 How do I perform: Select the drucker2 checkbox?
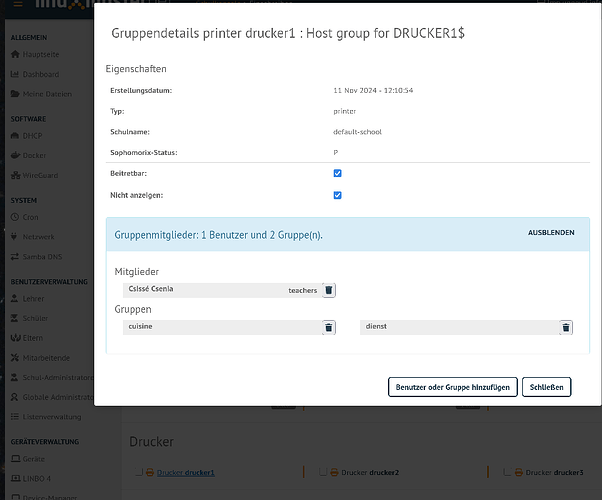click(322, 472)
